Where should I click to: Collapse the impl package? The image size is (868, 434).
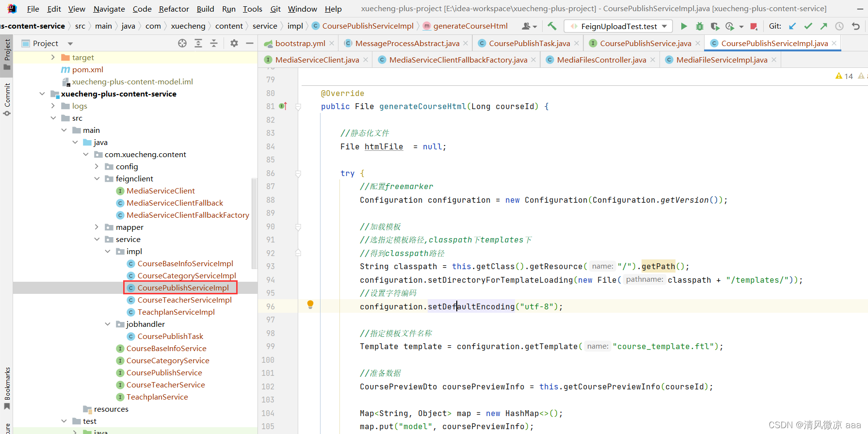pos(108,251)
